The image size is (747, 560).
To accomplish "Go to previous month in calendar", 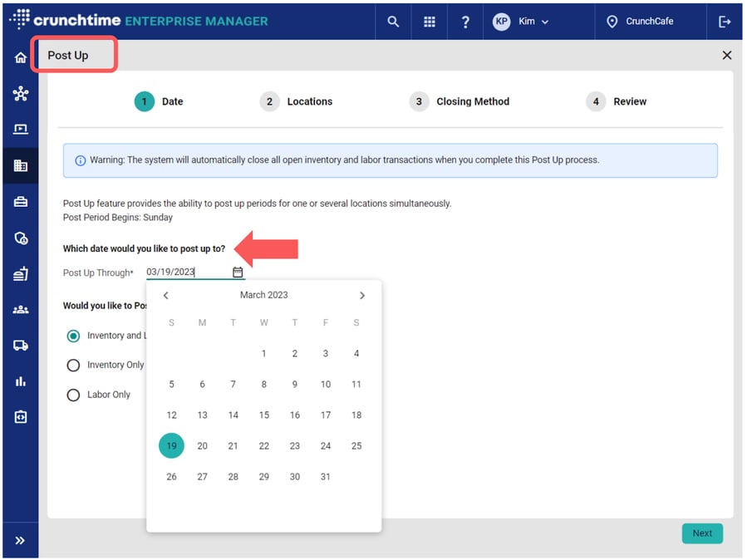I will tap(165, 295).
